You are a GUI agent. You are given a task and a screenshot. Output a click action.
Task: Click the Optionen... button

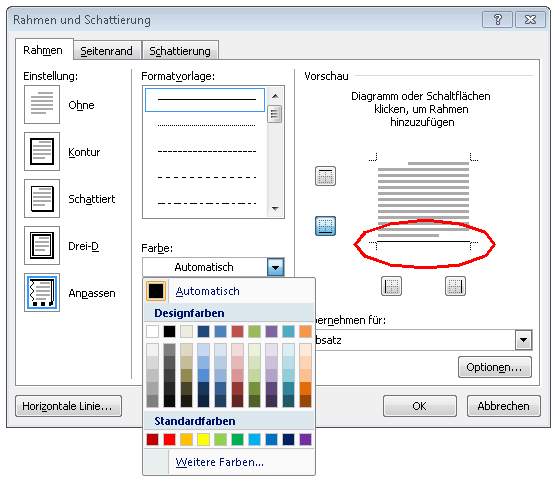(x=495, y=367)
